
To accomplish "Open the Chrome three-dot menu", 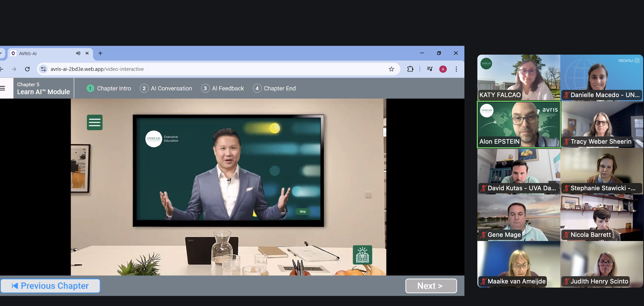I will (456, 69).
